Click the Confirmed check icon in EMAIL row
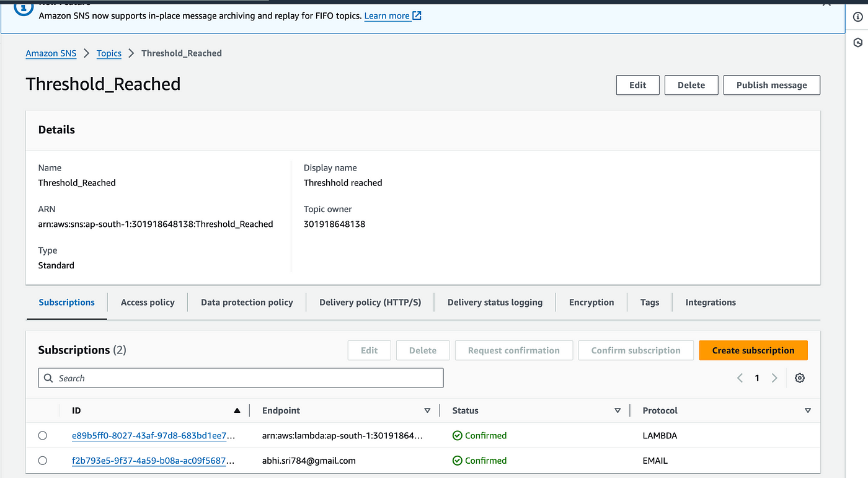Viewport: 868px width, 478px height. click(x=458, y=461)
